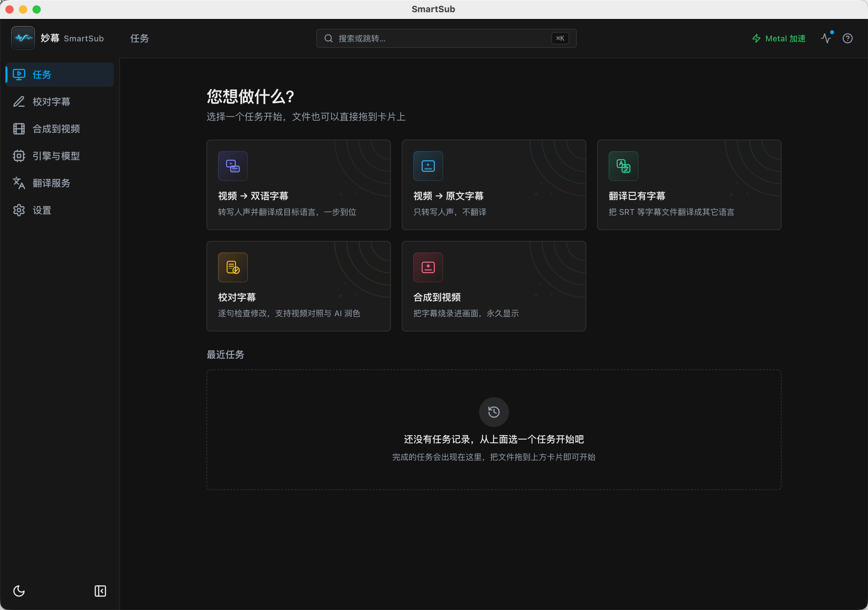Open the 校对字幕 task card
This screenshot has width=868, height=610.
pyautogui.click(x=298, y=286)
